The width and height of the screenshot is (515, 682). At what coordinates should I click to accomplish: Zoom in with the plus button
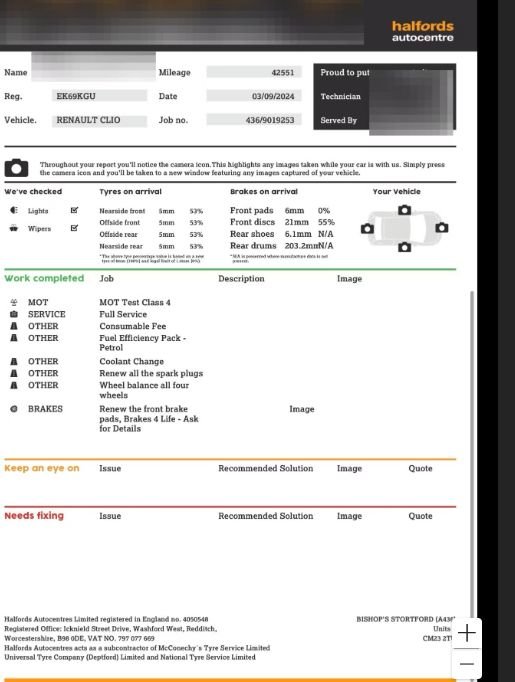click(x=466, y=633)
